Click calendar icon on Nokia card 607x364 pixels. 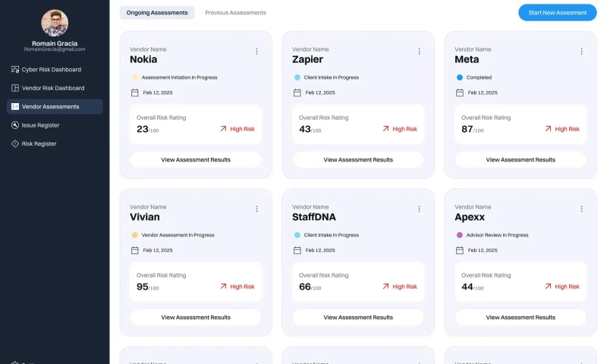point(135,93)
